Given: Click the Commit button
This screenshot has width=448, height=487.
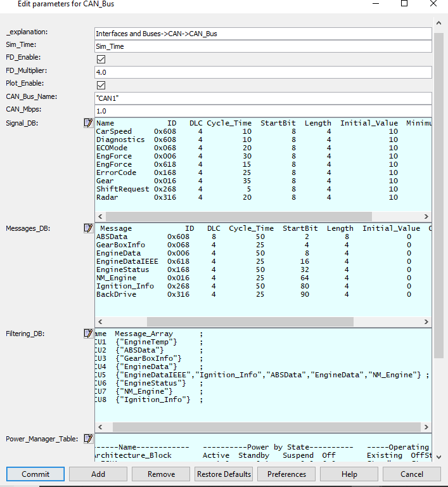Looking at the screenshot, I should (35, 474).
